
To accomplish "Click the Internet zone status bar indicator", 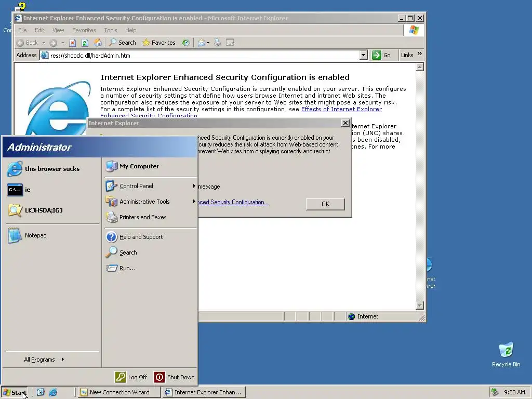I will tap(363, 316).
